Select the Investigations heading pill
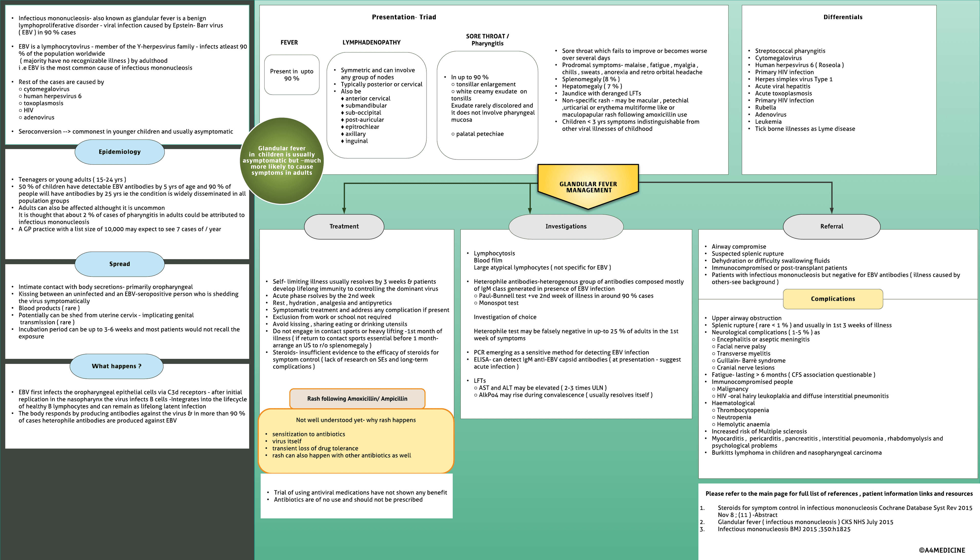The image size is (980, 560). pos(566,226)
